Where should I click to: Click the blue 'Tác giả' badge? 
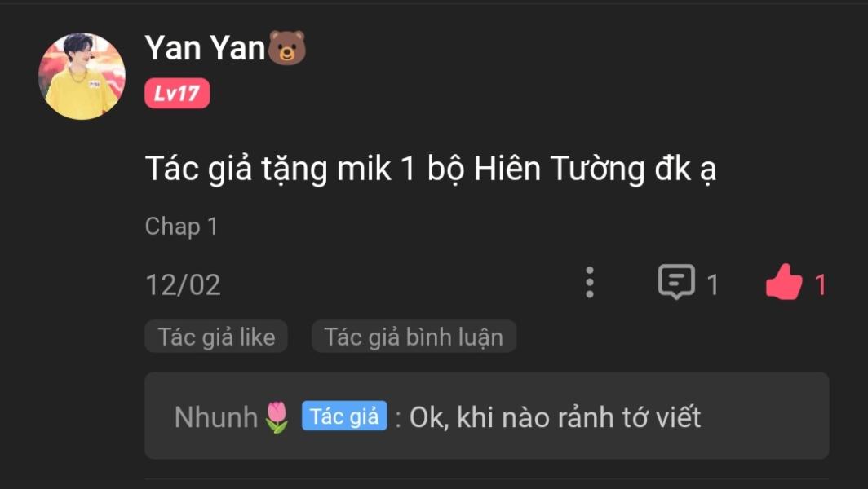[x=344, y=416]
